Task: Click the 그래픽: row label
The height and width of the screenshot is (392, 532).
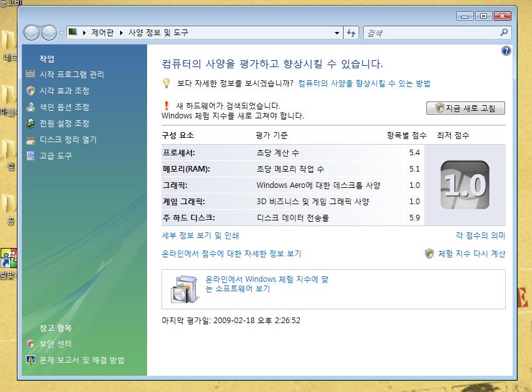Action: coord(175,185)
